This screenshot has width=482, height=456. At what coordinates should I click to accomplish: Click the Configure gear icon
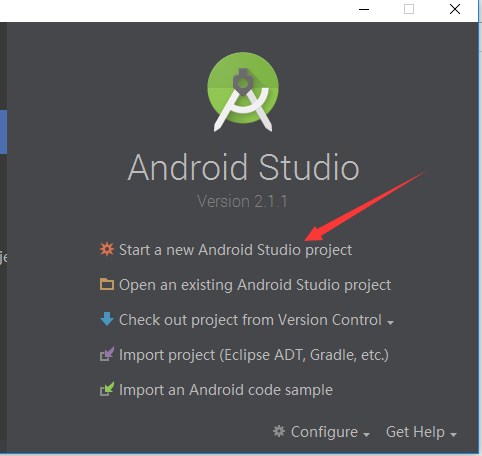click(279, 431)
